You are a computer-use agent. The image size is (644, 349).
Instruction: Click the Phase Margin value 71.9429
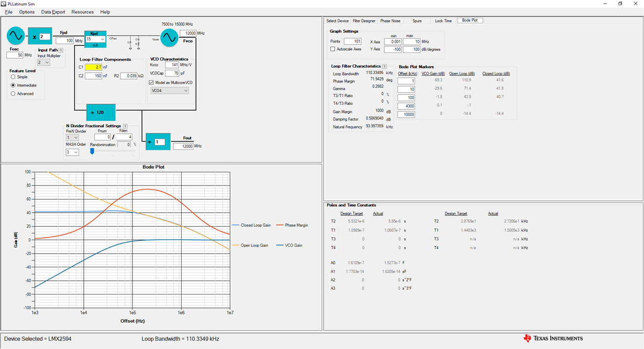(x=377, y=79)
